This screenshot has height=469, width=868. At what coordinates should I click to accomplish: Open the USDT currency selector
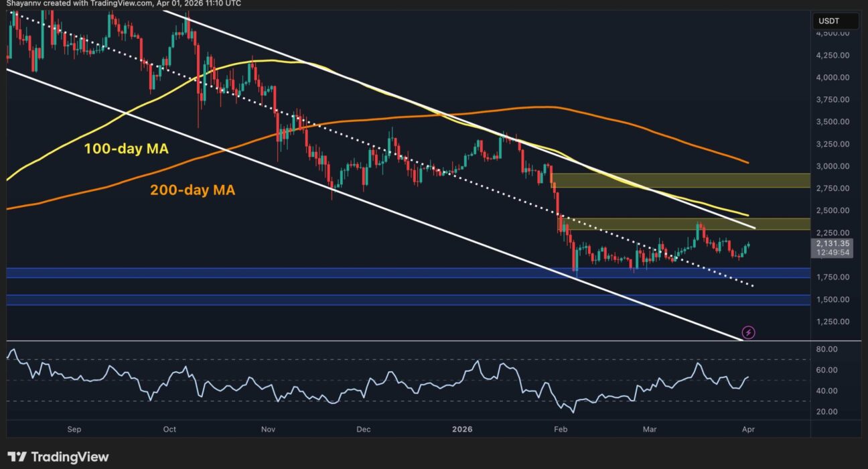pos(835,21)
